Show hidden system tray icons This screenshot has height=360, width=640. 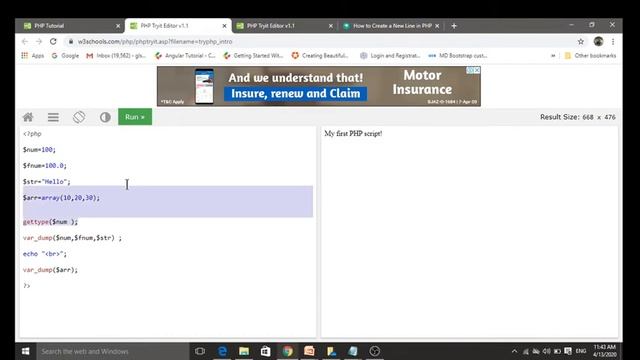[x=514, y=351]
